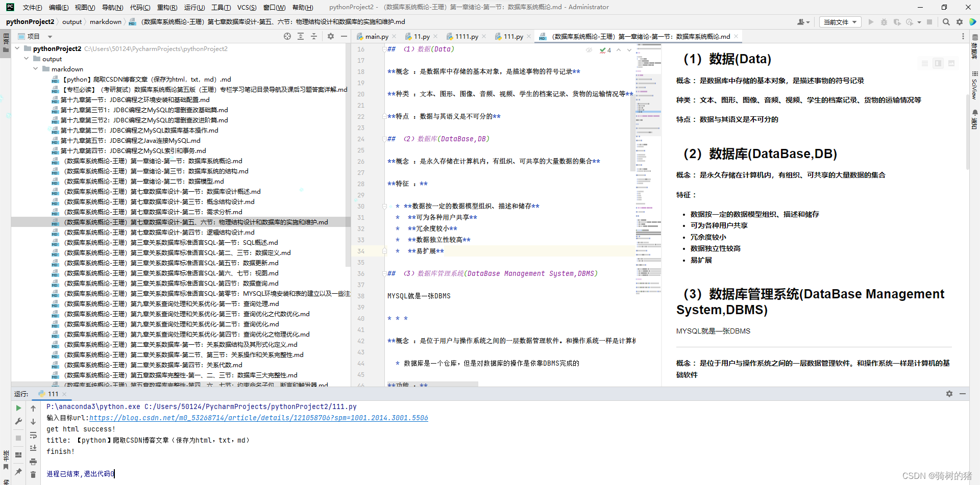This screenshot has height=485, width=980.
Task: Click the Debug bug icon in toolbar
Action: [884, 22]
